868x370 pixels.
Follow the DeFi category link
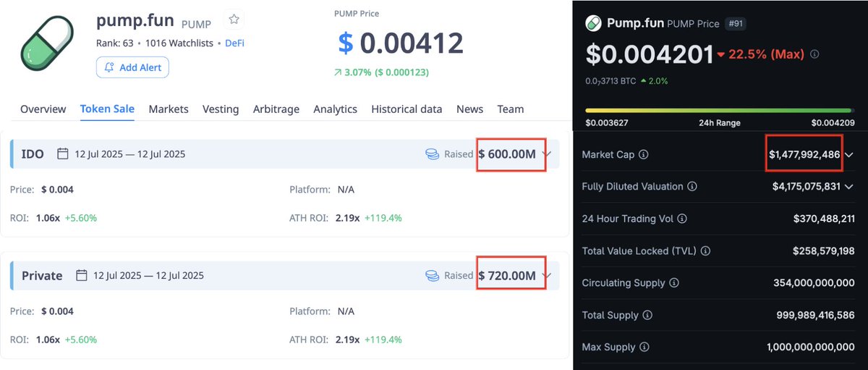tap(234, 43)
